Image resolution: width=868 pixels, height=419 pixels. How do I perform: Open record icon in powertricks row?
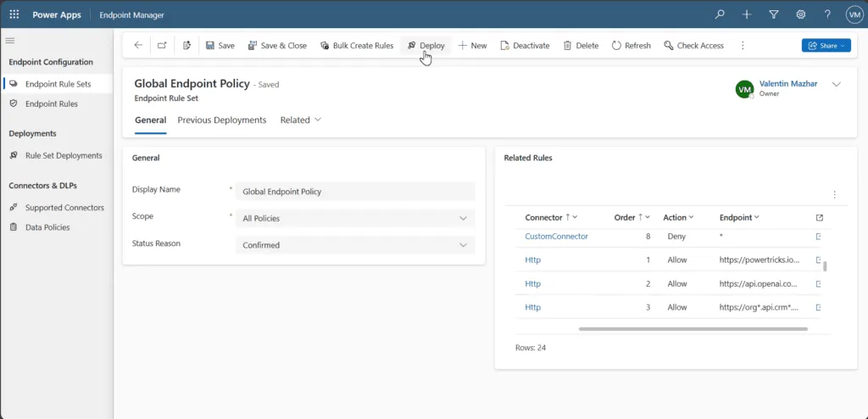[818, 260]
